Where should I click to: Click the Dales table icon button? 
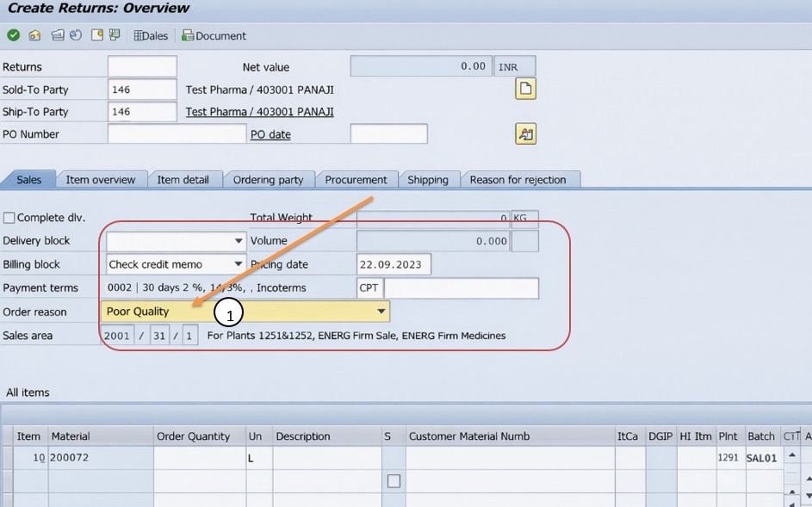click(x=151, y=35)
